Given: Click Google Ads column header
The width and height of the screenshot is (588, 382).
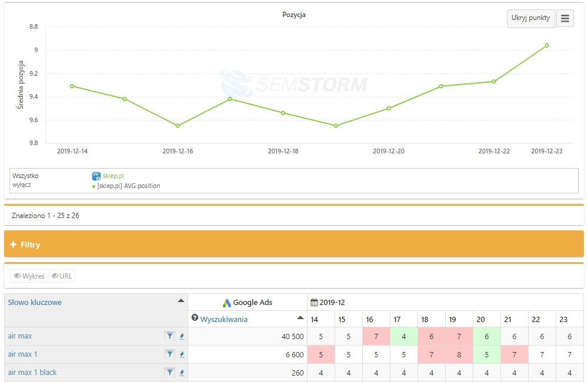Looking at the screenshot, I should (248, 303).
